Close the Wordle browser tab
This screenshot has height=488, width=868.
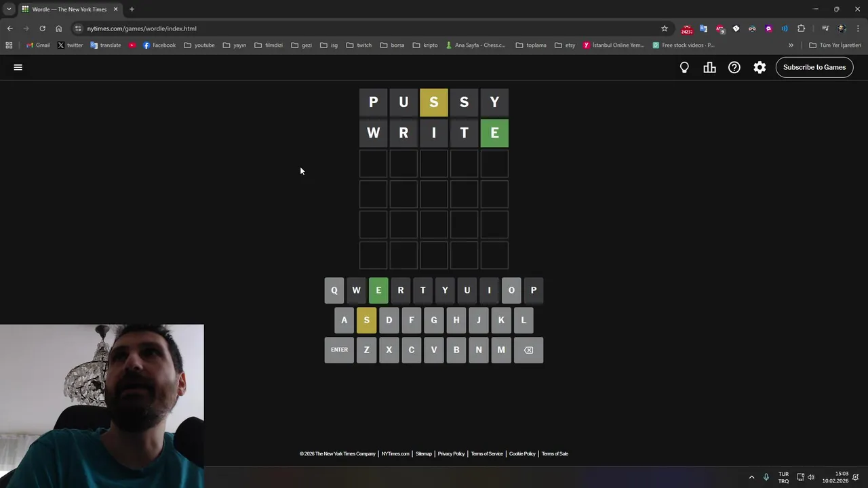[115, 9]
